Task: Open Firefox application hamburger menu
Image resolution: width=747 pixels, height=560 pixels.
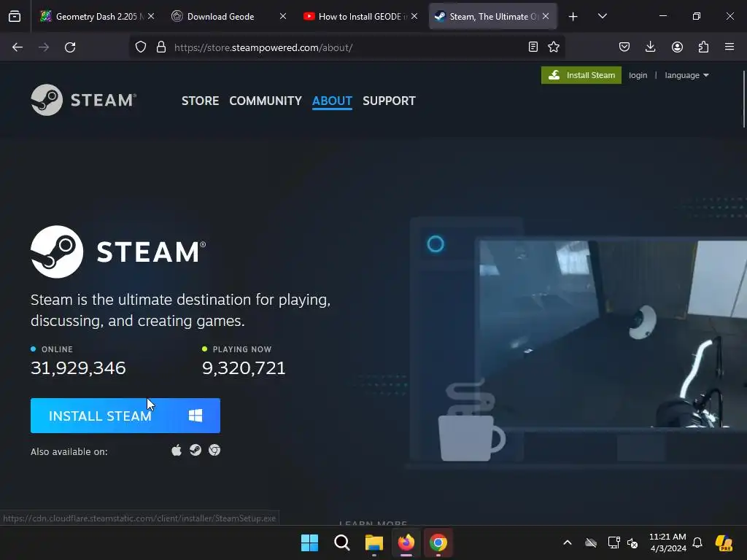Action: pos(729,47)
